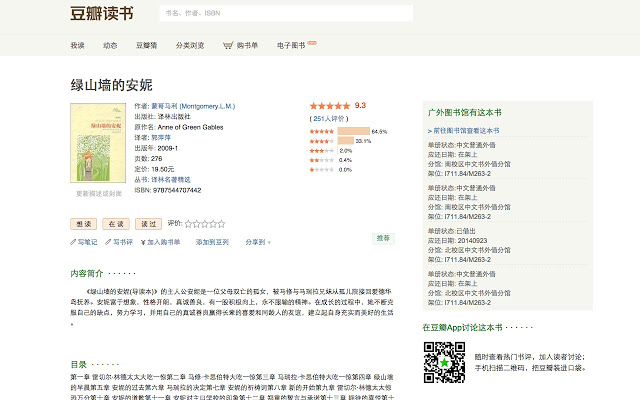Rate the book with the fifth star
Screen dimensions: 640x400
click(x=221, y=224)
